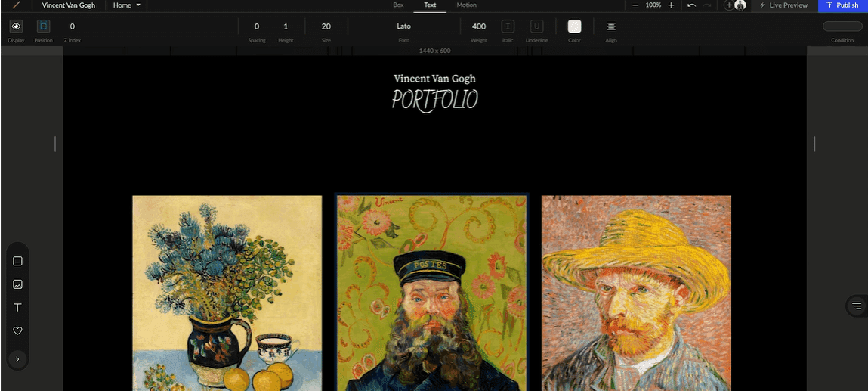
Task: Select the Vincent Van Gogh project name
Action: [x=69, y=5]
